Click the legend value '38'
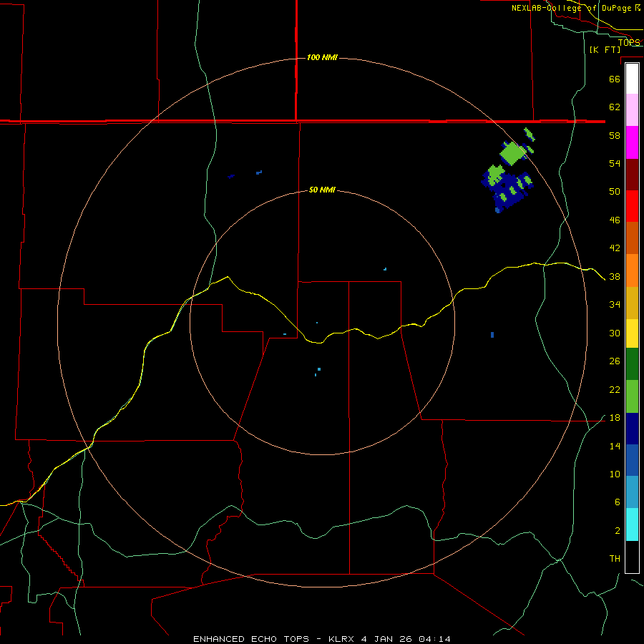 pos(615,277)
